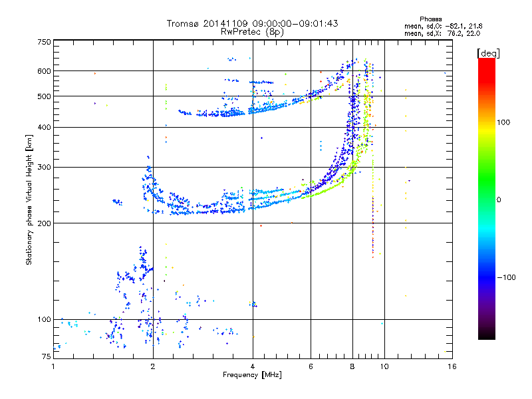532x399 pixels.
Task: Click y-axis tick label '600'
Action: (45, 71)
